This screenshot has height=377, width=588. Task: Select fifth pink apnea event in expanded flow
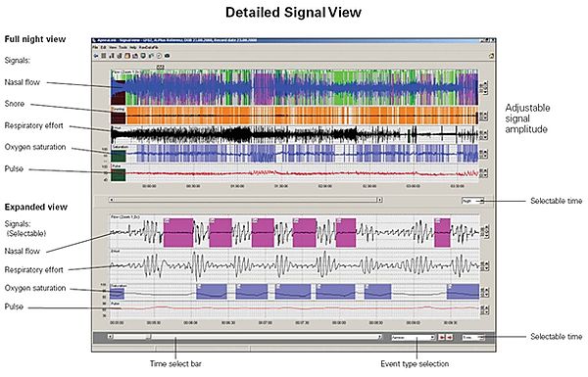pos(346,233)
